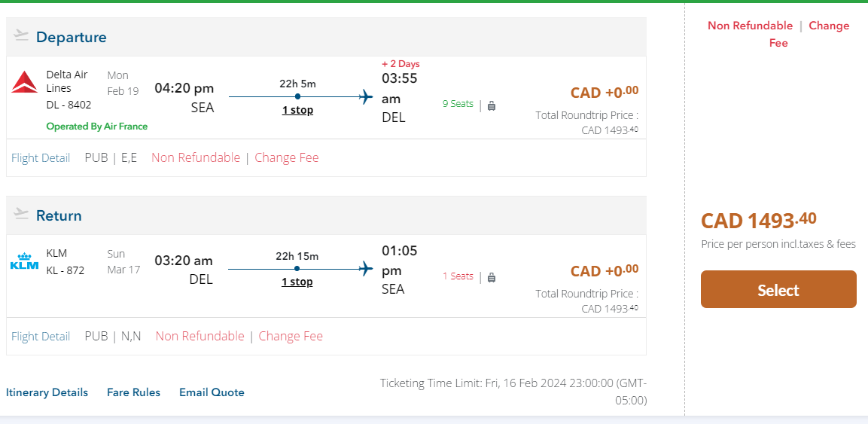Open Flight Detail for the return flight

(41, 336)
